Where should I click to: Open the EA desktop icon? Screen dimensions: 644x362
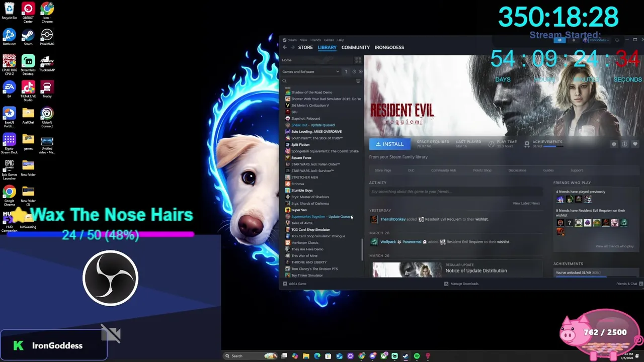pyautogui.click(x=9, y=89)
